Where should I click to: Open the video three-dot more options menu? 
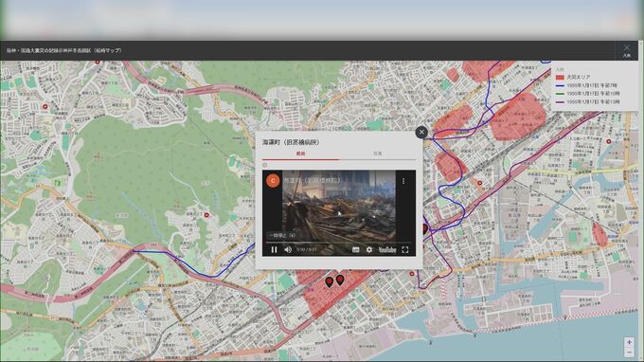[403, 181]
